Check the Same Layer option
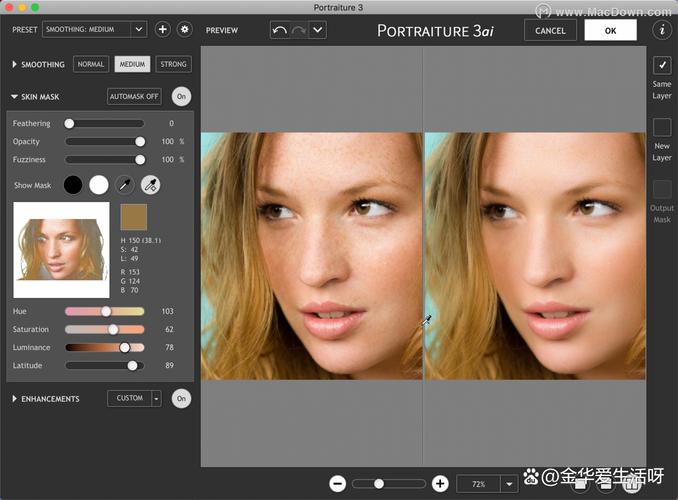Screen dimensions: 678x500 click(x=662, y=65)
